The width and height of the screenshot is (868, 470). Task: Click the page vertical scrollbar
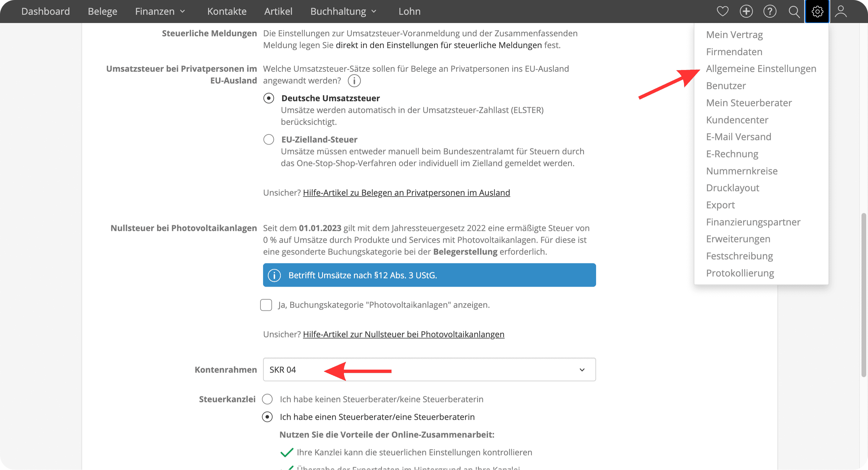864,295
